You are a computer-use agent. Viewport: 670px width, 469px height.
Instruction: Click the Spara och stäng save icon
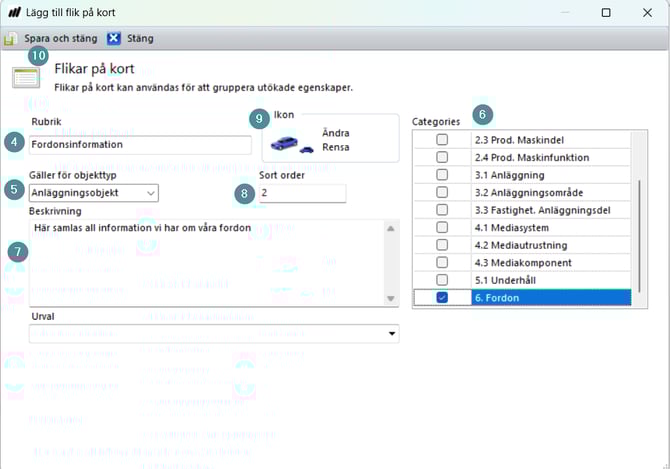tap(10, 39)
